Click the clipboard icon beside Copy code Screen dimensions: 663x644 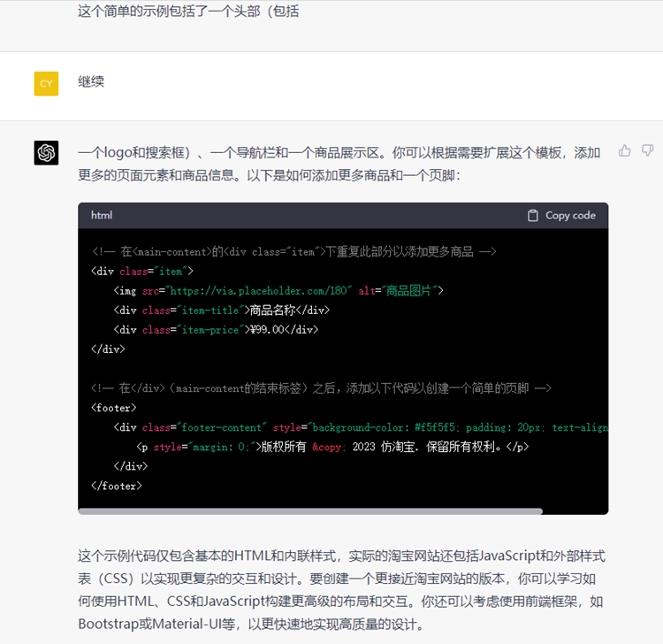(533, 215)
